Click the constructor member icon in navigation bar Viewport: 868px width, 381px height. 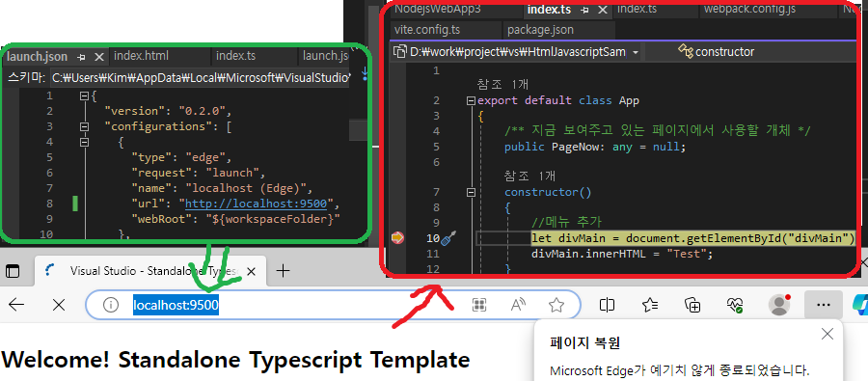pos(686,51)
